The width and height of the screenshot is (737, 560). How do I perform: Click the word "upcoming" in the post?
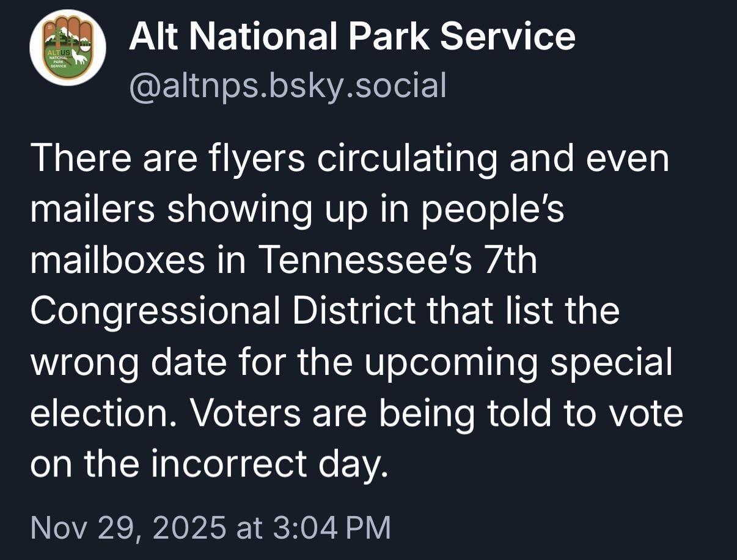coord(452,362)
